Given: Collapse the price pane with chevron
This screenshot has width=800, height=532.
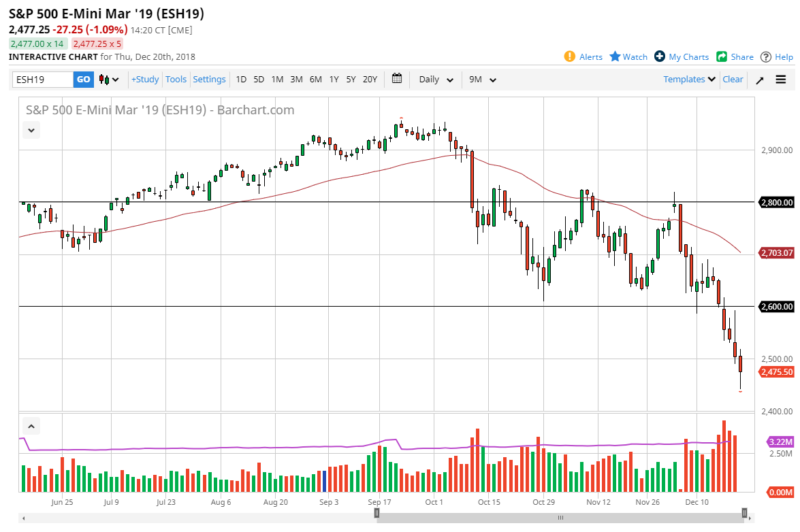Looking at the screenshot, I should 31,129.
